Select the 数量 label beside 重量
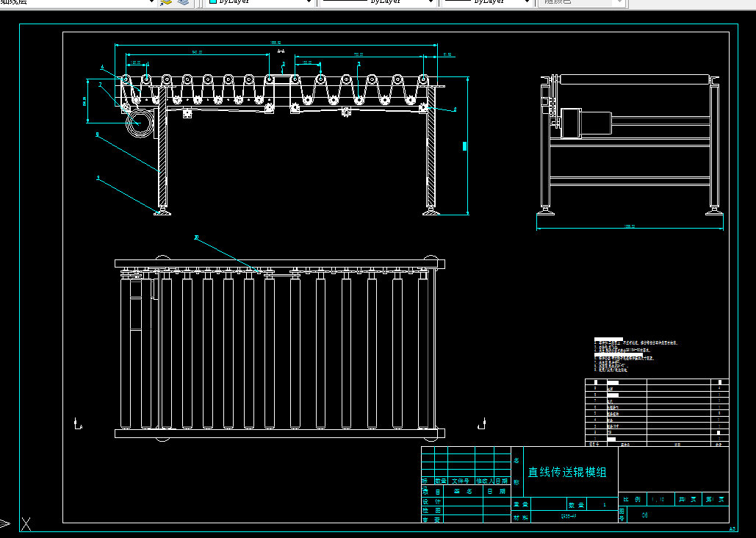756x538 pixels. [577, 505]
